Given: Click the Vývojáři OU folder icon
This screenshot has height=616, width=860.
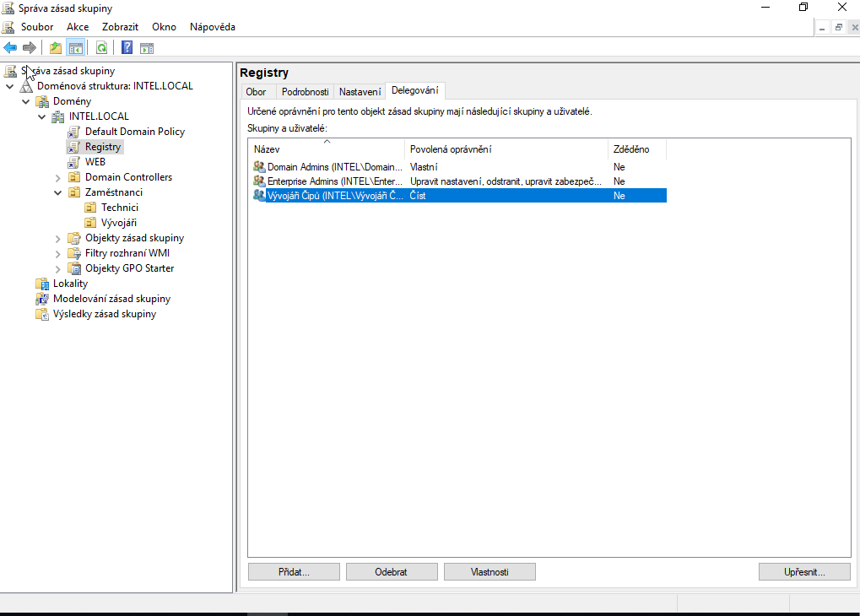Looking at the screenshot, I should coord(90,223).
